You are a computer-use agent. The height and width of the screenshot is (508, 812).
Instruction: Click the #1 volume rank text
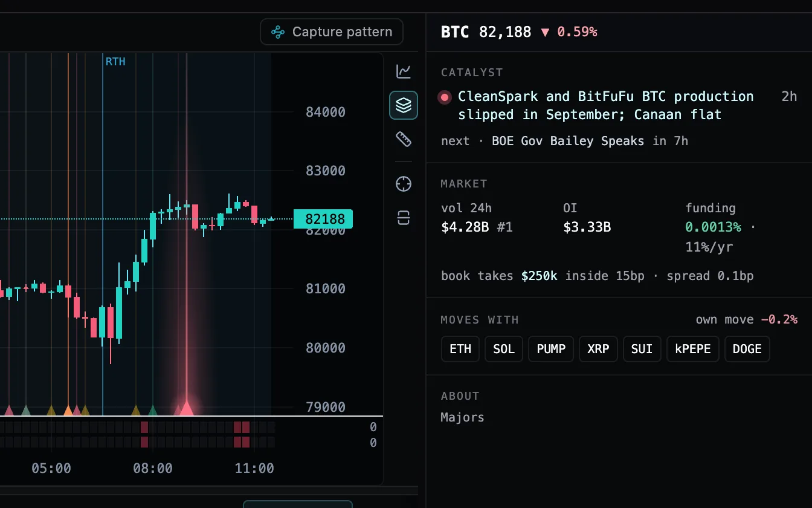[x=504, y=227]
